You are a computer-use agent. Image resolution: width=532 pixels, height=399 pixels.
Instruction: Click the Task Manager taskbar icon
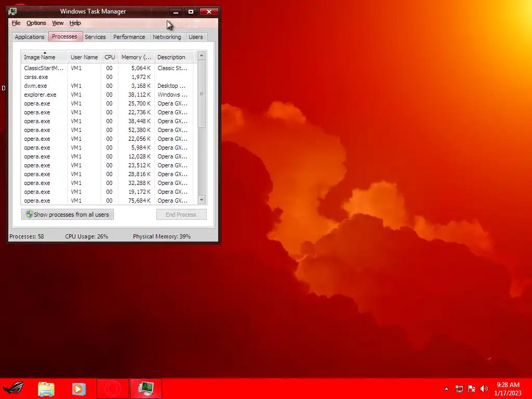click(x=145, y=389)
